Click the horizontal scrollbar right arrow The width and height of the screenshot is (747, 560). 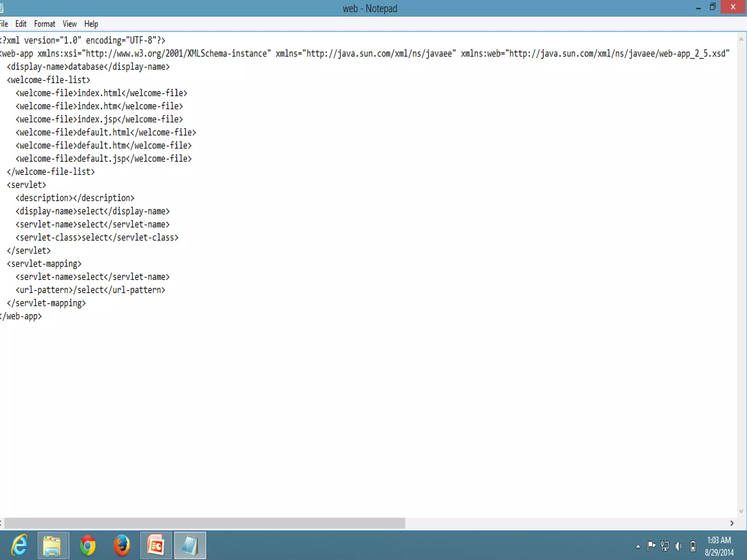tap(732, 523)
